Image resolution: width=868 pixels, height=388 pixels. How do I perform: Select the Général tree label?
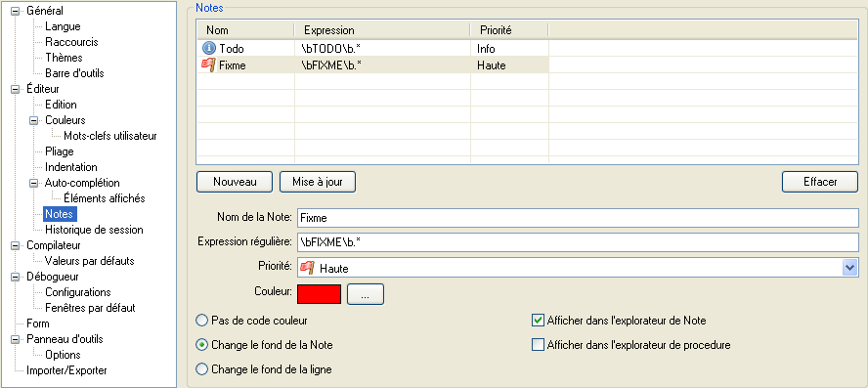pos(45,11)
